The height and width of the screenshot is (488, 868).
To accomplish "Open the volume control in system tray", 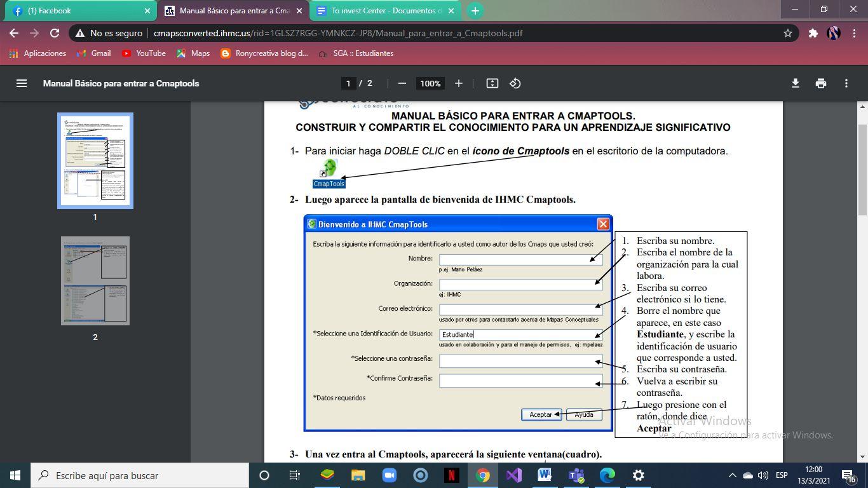I will (763, 475).
